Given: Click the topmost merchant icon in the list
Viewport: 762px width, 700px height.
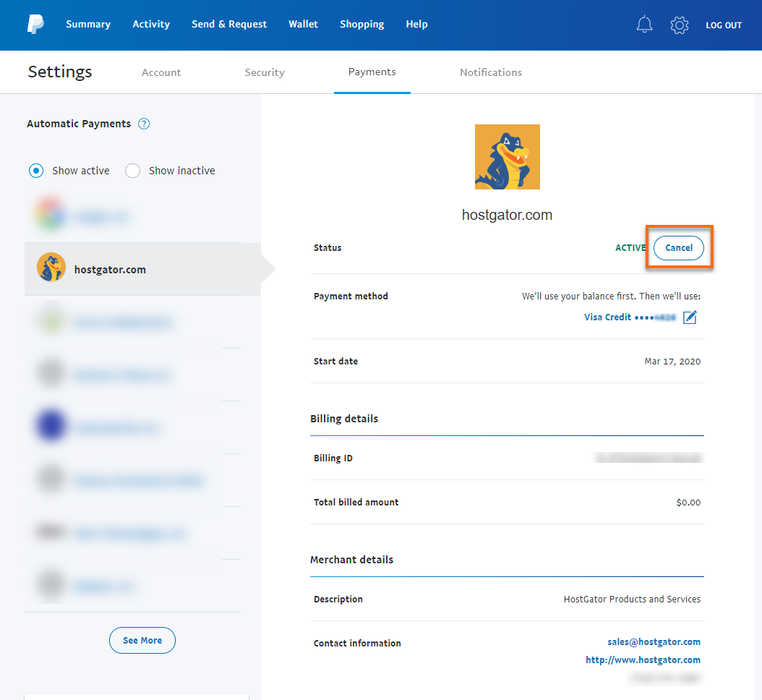Looking at the screenshot, I should click(51, 215).
